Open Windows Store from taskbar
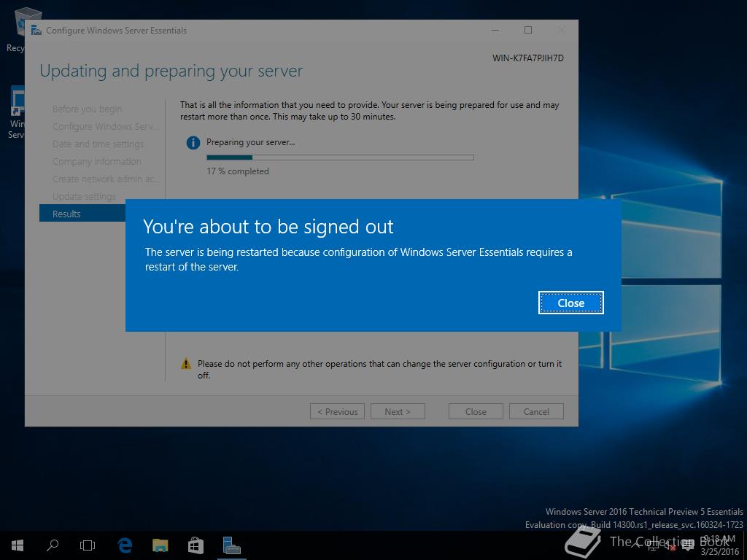 pos(196,545)
